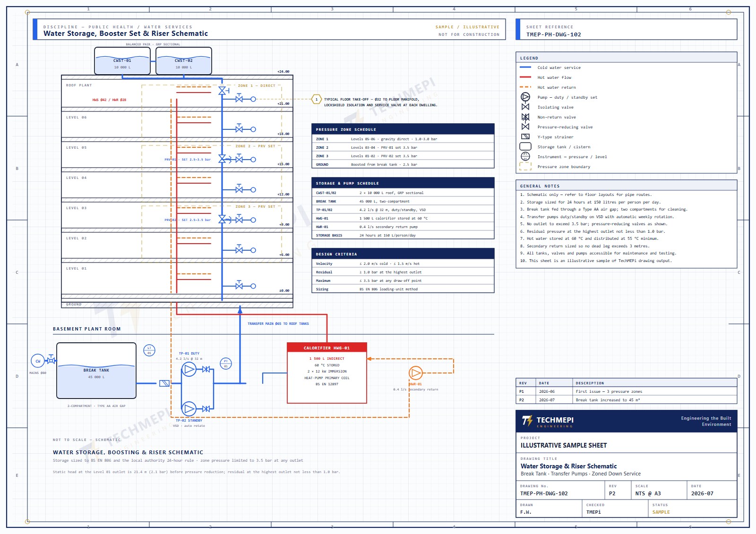Click the pressure-reducing valve legend symbol

[x=525, y=127]
